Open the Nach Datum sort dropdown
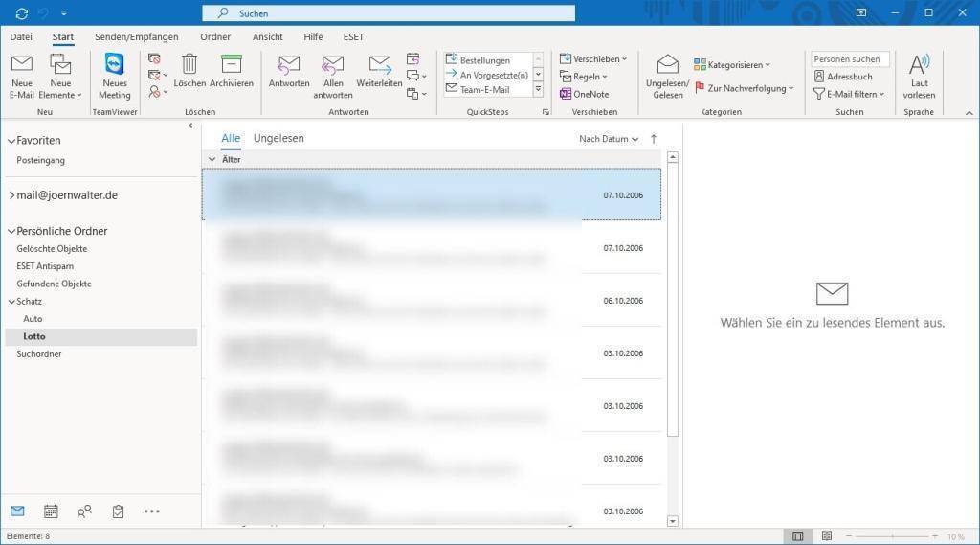The height and width of the screenshot is (545, 980). pyautogui.click(x=609, y=139)
